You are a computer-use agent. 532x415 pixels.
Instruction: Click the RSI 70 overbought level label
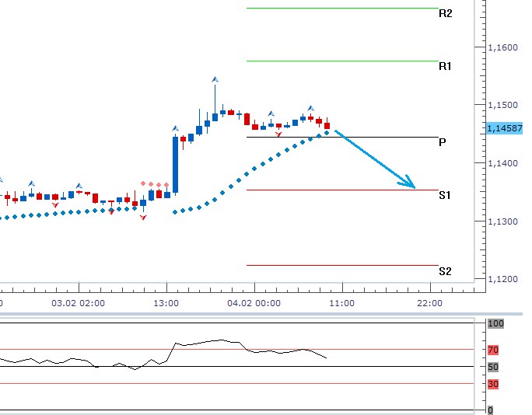tap(492, 350)
